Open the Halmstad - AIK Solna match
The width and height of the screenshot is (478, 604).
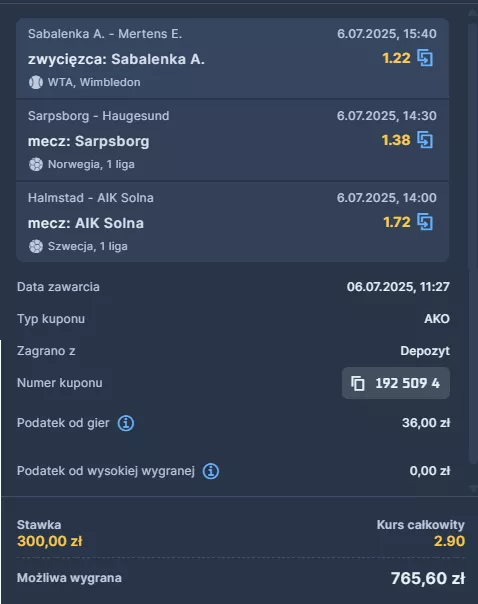[91, 198]
